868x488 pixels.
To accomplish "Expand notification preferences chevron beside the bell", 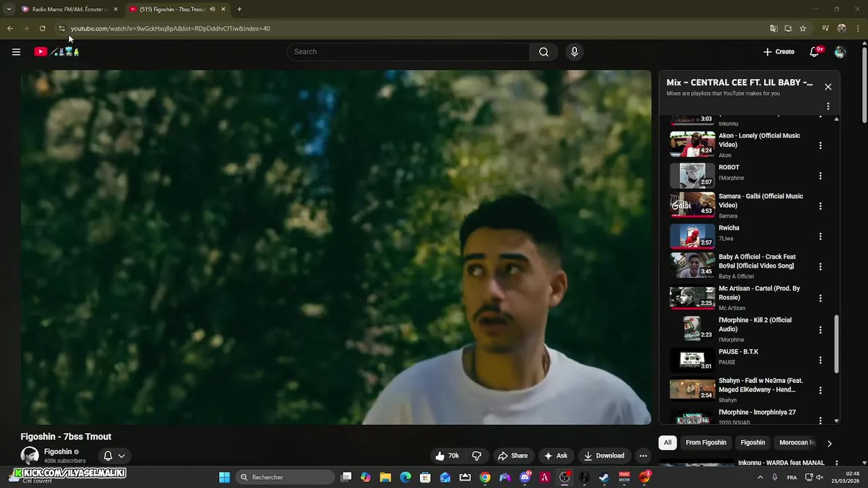I will pyautogui.click(x=121, y=455).
